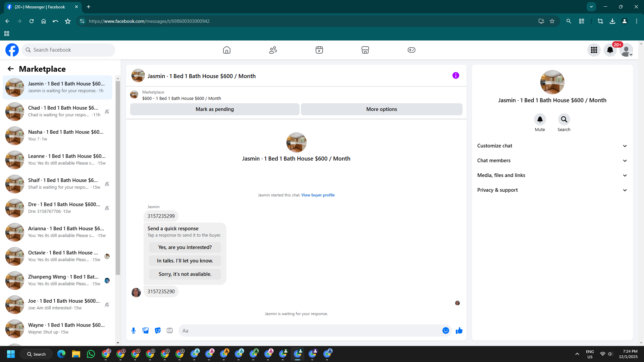Open Octavie's 1 Bed 1 Bath conversation
The width and height of the screenshot is (644, 362).
pyautogui.click(x=58, y=256)
